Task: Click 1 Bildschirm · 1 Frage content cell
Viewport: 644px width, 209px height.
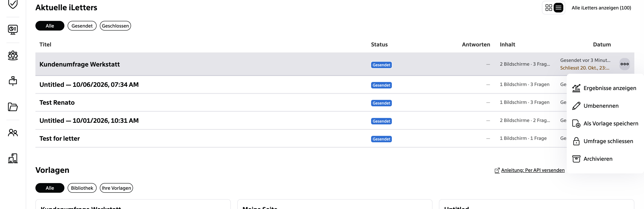Action: (523, 138)
